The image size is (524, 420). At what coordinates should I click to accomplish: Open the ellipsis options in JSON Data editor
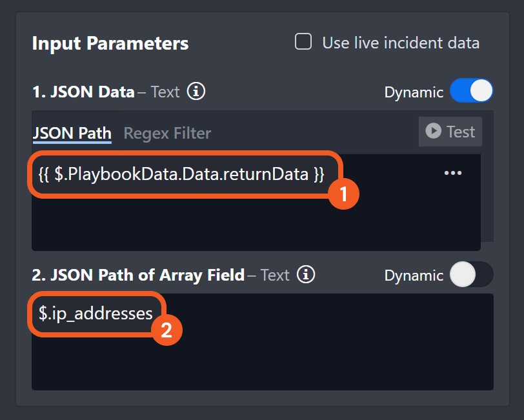point(453,173)
